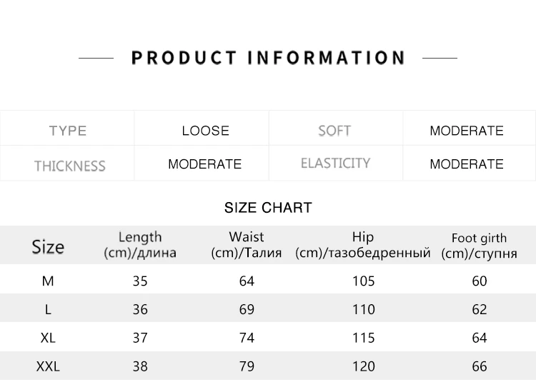Click the XL size row label
The height and width of the screenshot is (392, 536).
48,338
